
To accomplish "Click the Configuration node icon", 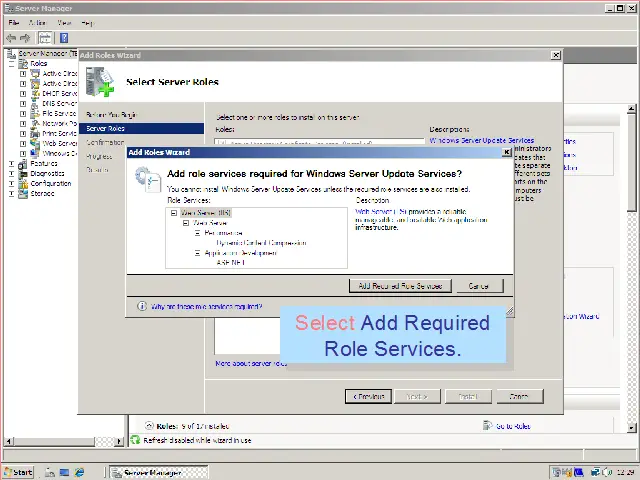I will click(x=23, y=183).
